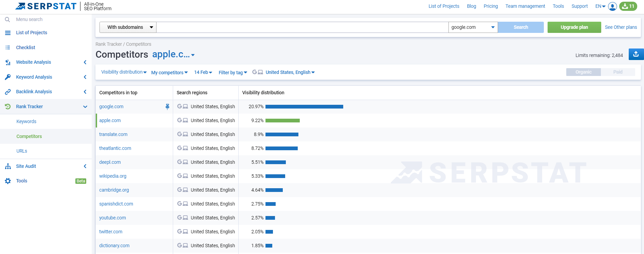Click the main domain search input field

click(302, 27)
